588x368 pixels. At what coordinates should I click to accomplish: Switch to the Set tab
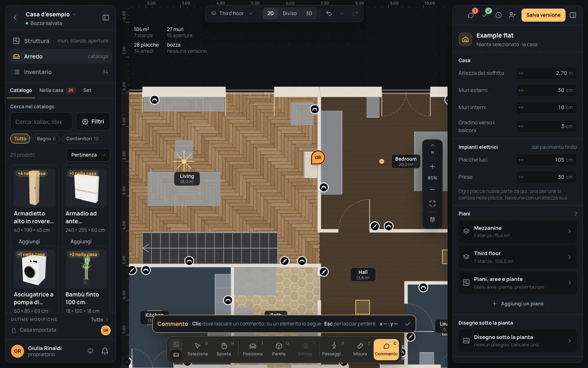point(87,90)
